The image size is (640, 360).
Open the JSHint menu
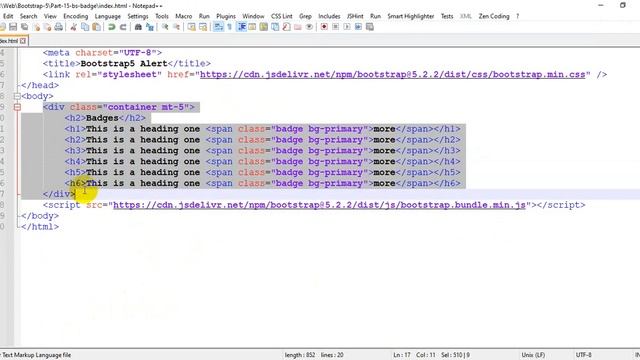click(x=355, y=16)
